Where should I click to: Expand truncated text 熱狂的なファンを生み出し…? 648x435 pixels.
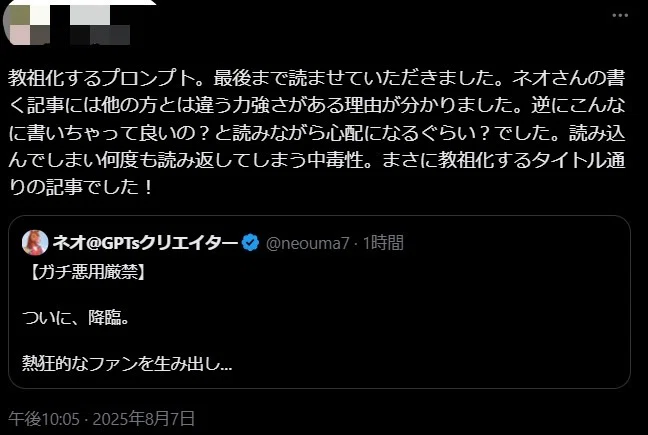127,364
